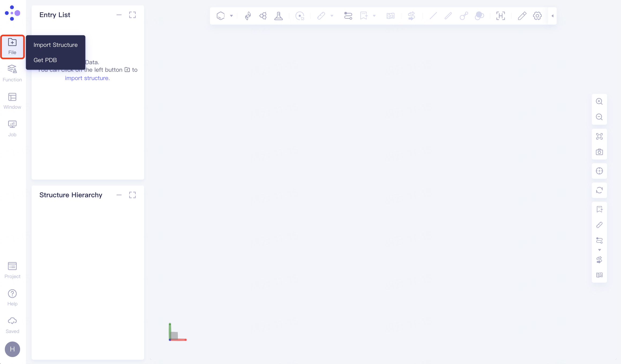The height and width of the screenshot is (364, 621).
Task: Select Get PDB menu entry
Action: click(x=45, y=60)
